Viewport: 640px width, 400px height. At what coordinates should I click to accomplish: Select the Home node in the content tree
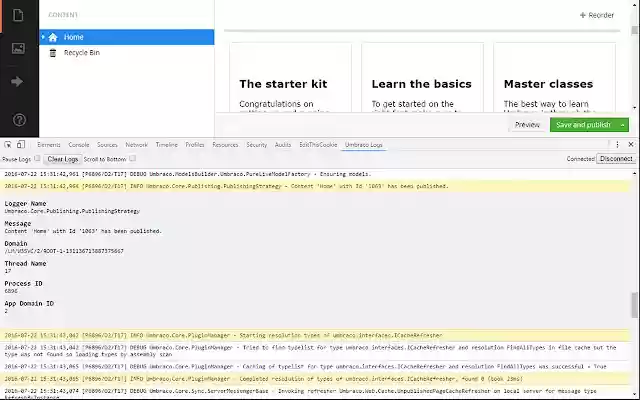point(127,37)
